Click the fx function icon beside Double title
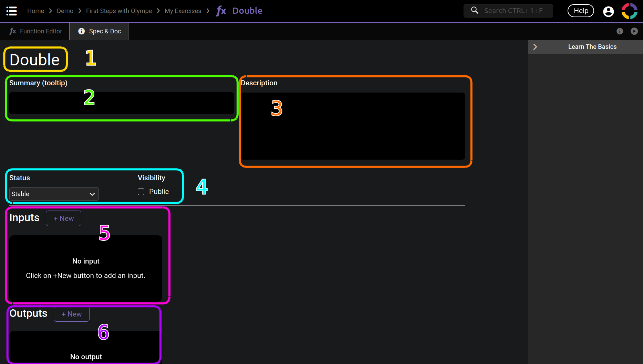 (221, 11)
